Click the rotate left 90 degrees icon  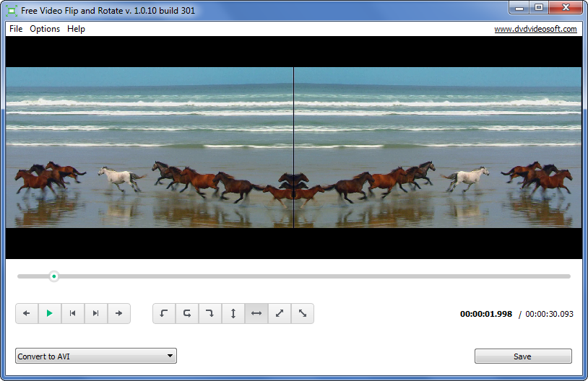[164, 313]
